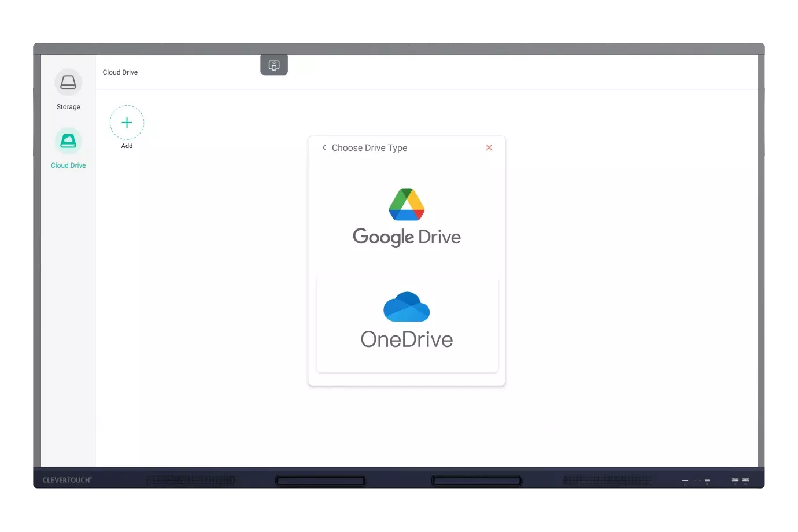Go back from Choose Drive Type dialog
The width and height of the screenshot is (798, 532).
point(324,148)
